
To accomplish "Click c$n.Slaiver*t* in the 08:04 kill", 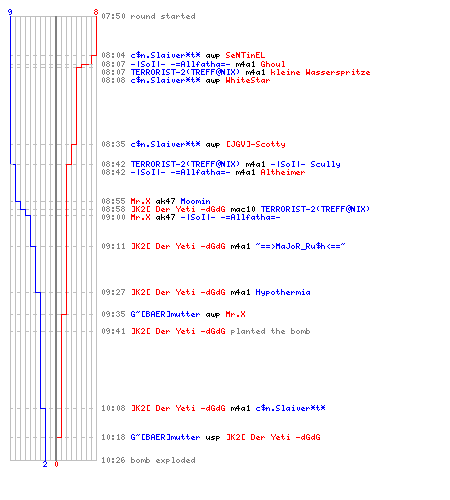I will click(165, 55).
